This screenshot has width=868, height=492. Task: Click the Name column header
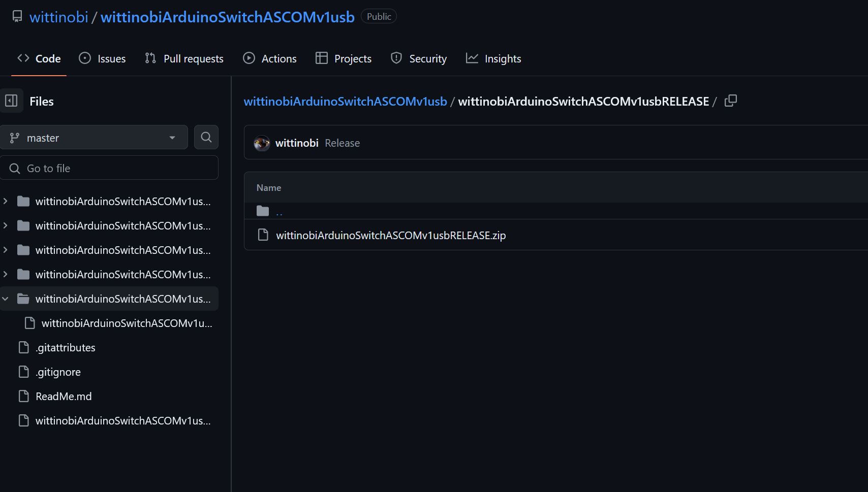[269, 188]
